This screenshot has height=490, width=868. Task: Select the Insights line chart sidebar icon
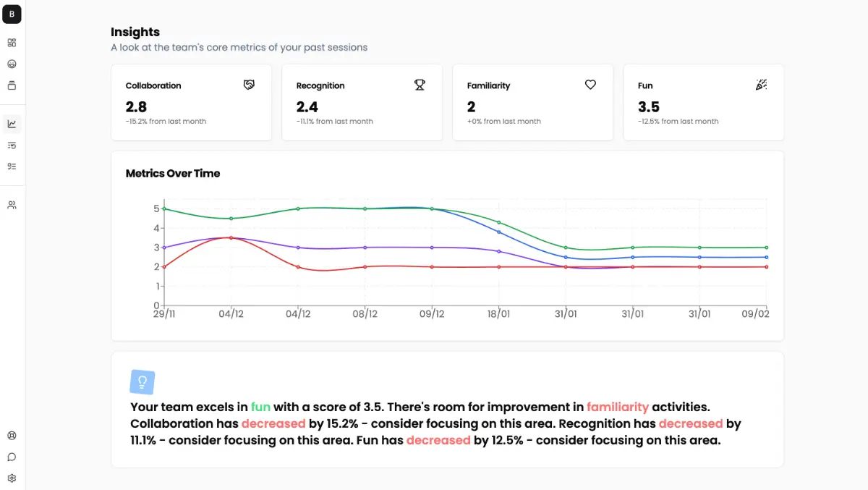click(x=12, y=124)
